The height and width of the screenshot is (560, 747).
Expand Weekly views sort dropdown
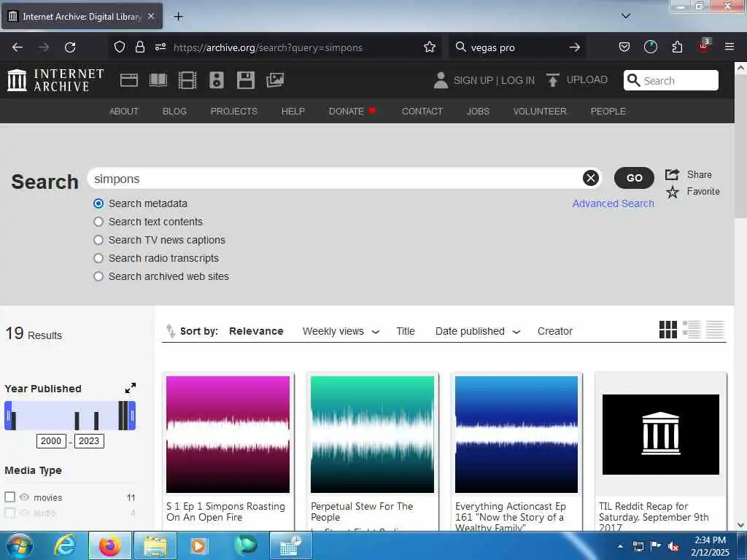(376, 332)
